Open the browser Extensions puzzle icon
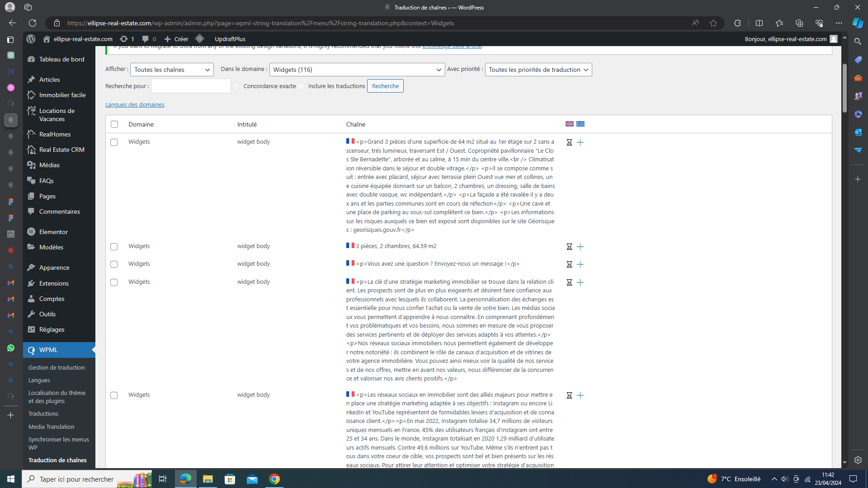Viewport: 868px width, 488px height. [737, 23]
